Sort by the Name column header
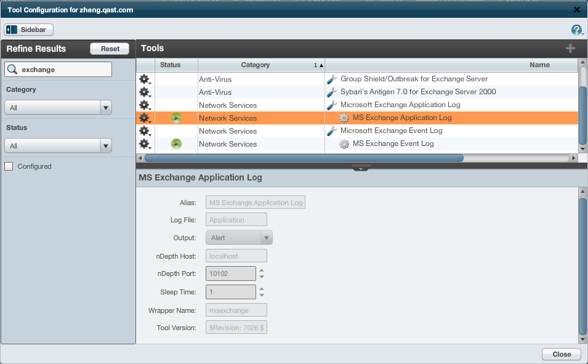 (451, 65)
